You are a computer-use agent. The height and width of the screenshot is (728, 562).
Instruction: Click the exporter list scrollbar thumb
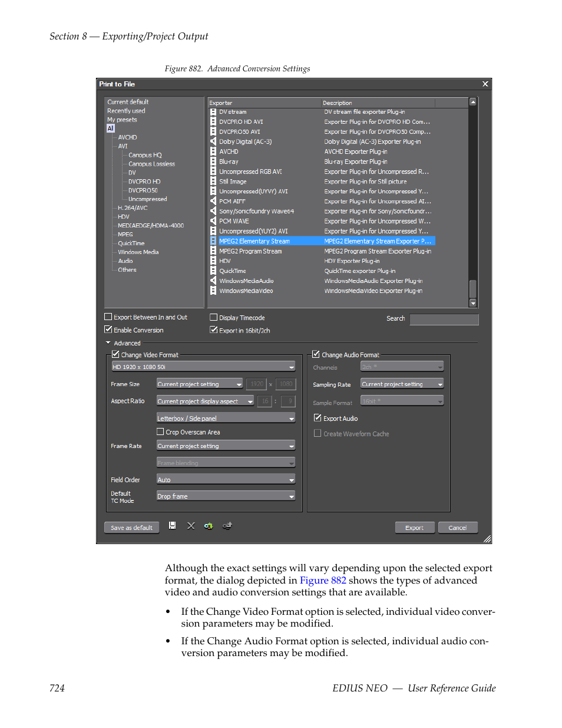pos(472,289)
